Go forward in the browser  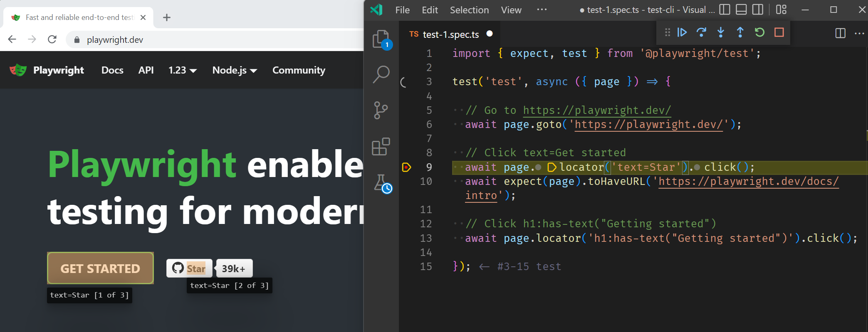pos(32,39)
